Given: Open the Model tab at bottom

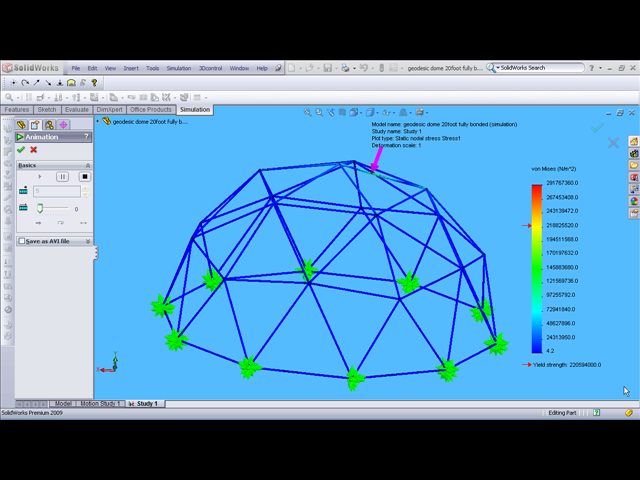Looking at the screenshot, I should tap(63, 404).
